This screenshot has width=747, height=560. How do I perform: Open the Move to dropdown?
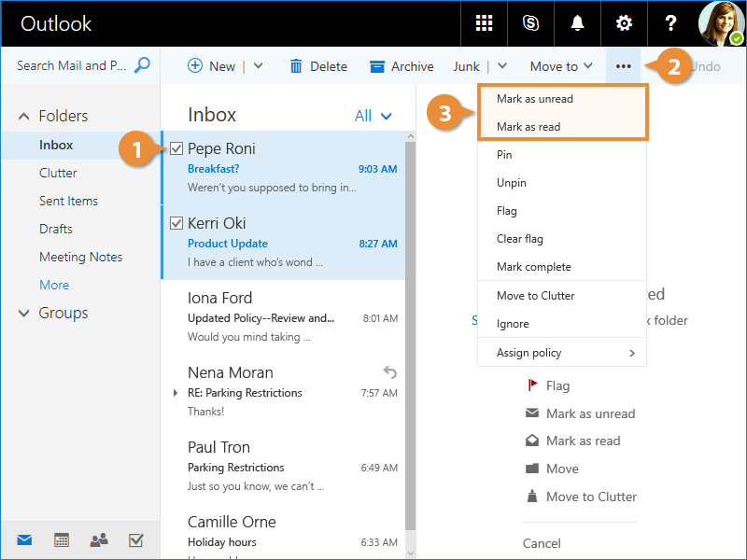pyautogui.click(x=560, y=66)
